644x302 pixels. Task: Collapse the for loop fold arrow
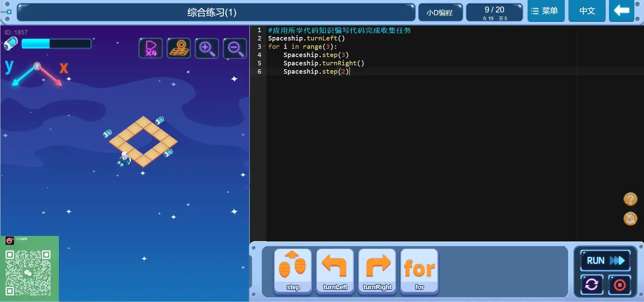(264, 47)
